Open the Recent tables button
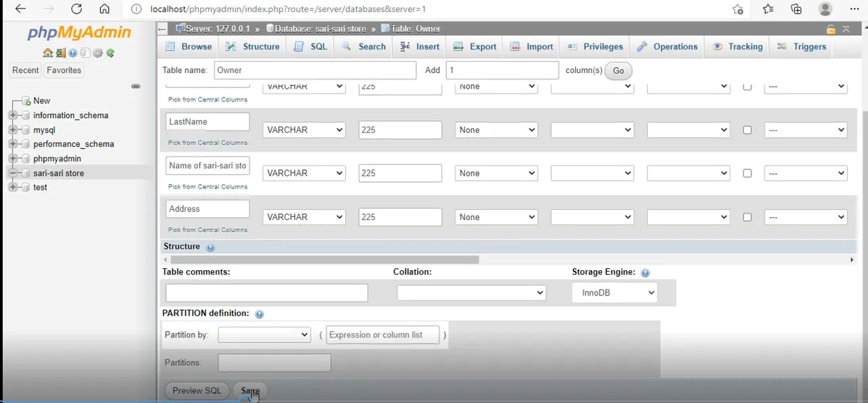This screenshot has width=868, height=403. pos(26,70)
